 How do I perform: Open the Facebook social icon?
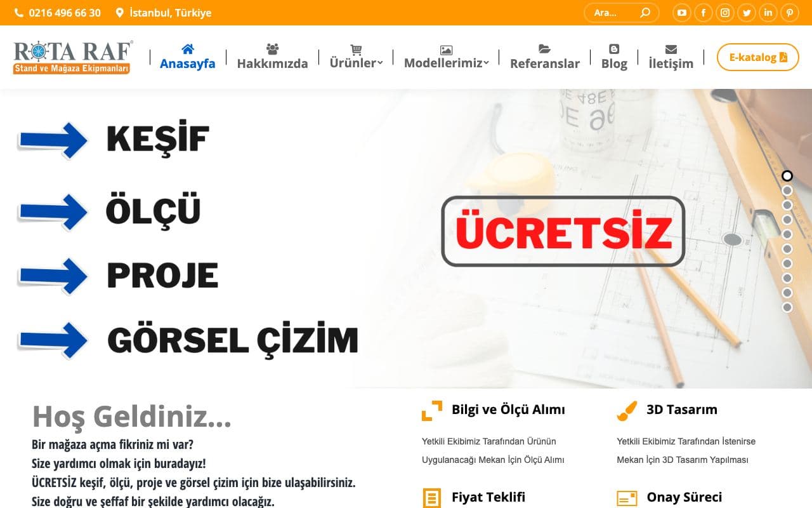(704, 13)
